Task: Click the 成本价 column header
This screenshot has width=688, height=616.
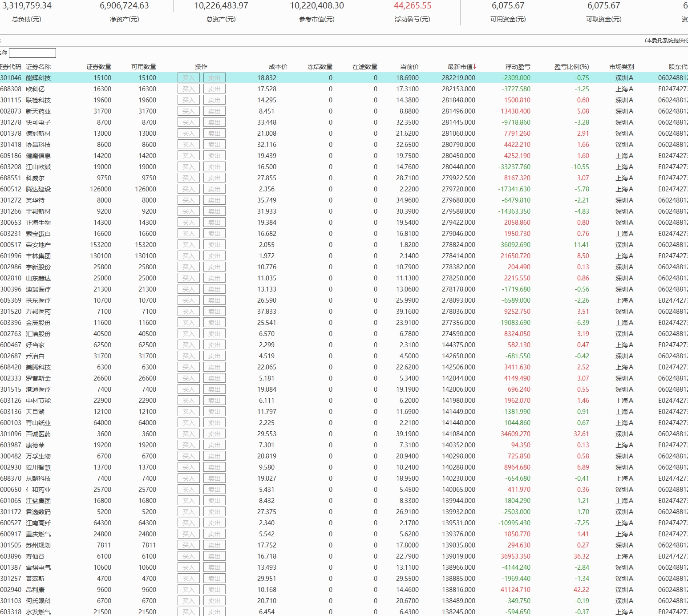Action: (278, 67)
